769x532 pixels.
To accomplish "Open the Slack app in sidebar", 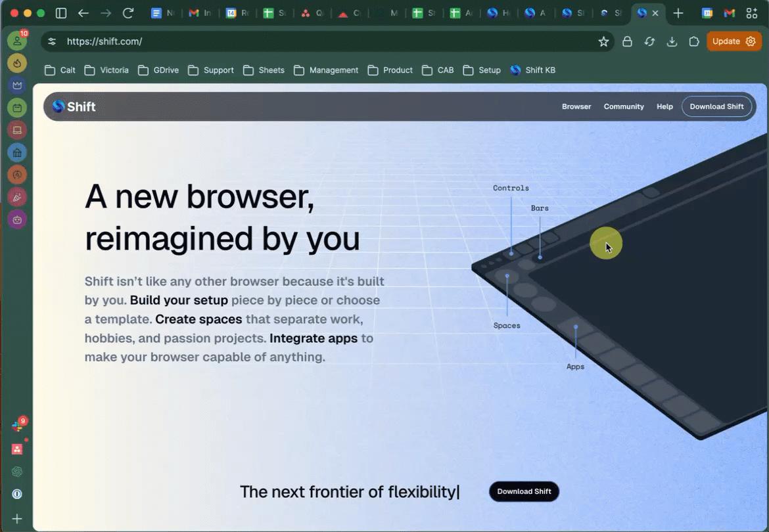I will point(17,427).
